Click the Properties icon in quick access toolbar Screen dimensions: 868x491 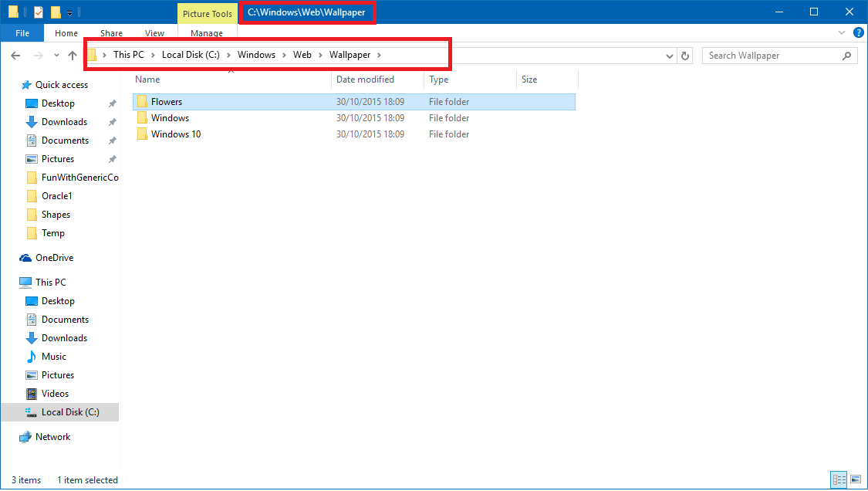coord(39,12)
